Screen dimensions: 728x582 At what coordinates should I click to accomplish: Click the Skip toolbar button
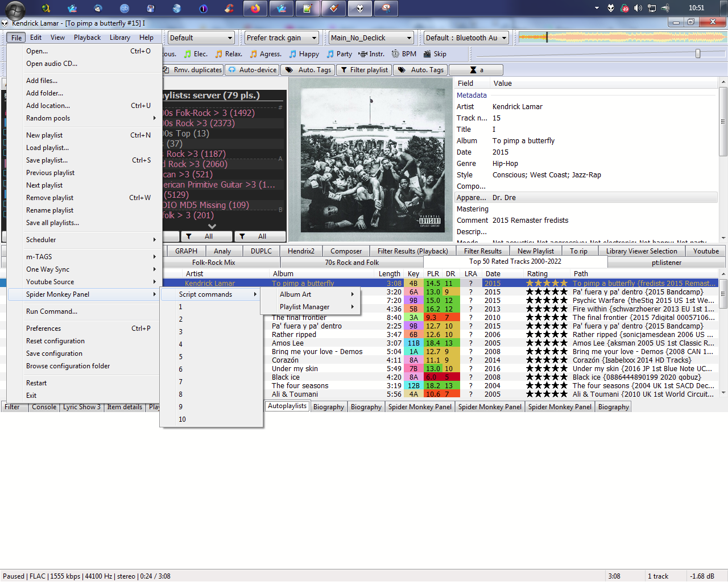[x=435, y=54]
